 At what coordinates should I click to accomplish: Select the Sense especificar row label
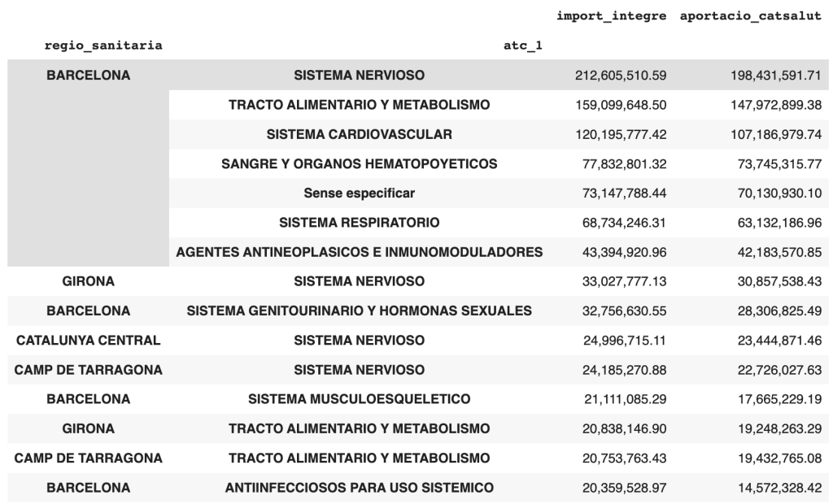(x=359, y=193)
